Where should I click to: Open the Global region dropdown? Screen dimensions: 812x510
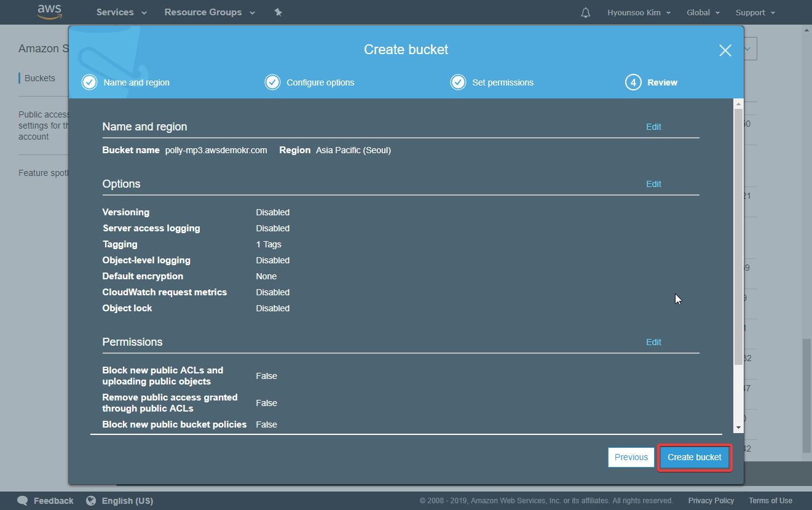click(703, 12)
